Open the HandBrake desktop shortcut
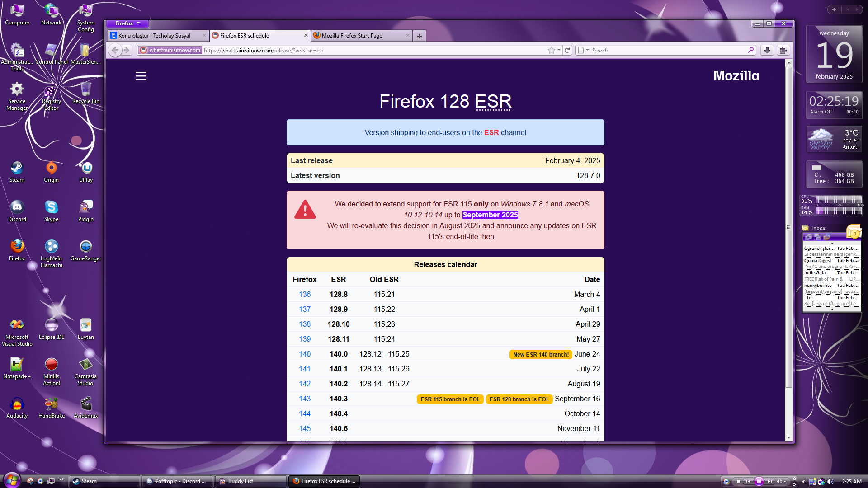868x488 pixels. tap(51, 408)
